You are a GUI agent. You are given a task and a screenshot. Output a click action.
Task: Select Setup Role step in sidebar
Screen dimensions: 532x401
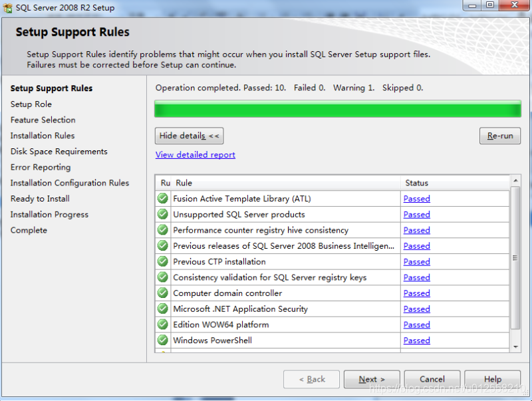coord(31,104)
